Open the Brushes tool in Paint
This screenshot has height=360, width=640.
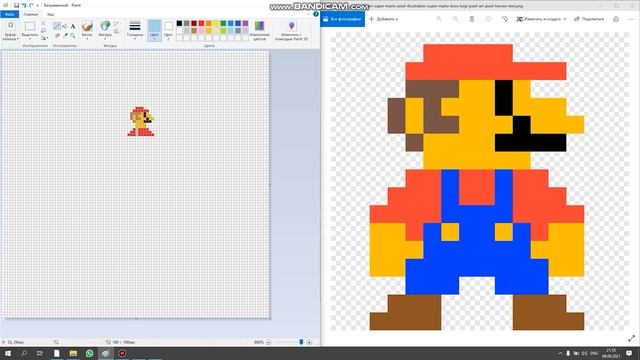pyautogui.click(x=87, y=27)
